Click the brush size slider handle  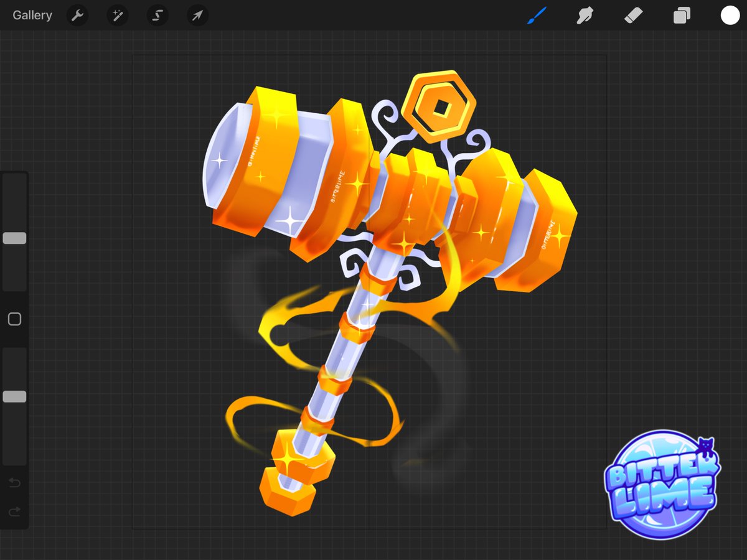(x=14, y=238)
